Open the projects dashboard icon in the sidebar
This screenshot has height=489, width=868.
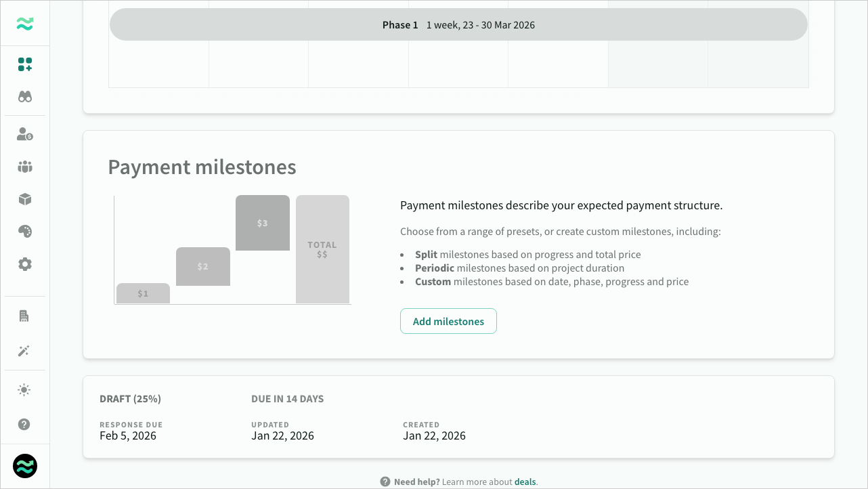[x=24, y=65]
